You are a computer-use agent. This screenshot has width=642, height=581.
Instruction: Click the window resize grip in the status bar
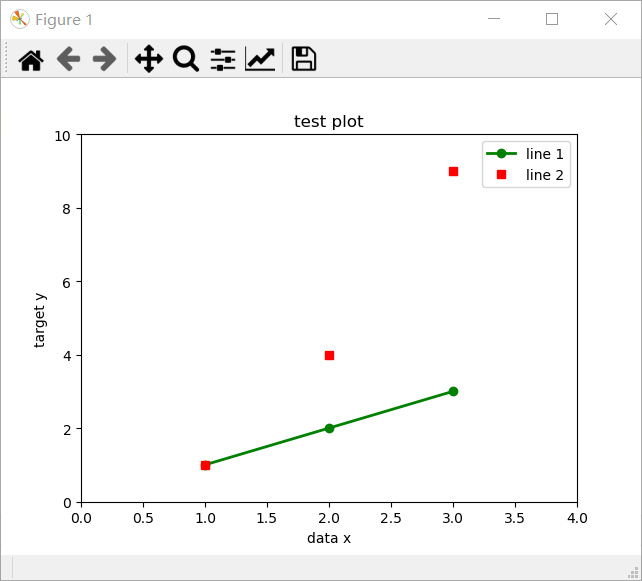coord(633,573)
